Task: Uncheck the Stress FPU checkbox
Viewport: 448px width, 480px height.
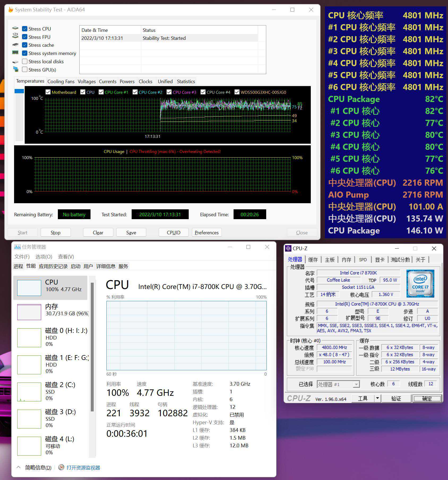Action: 25,37
